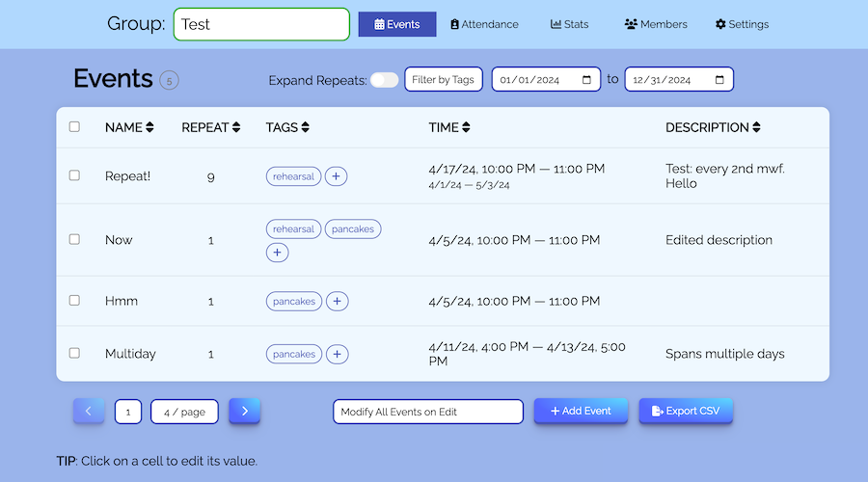
Task: Go to next page with right chevron
Action: [x=244, y=412]
